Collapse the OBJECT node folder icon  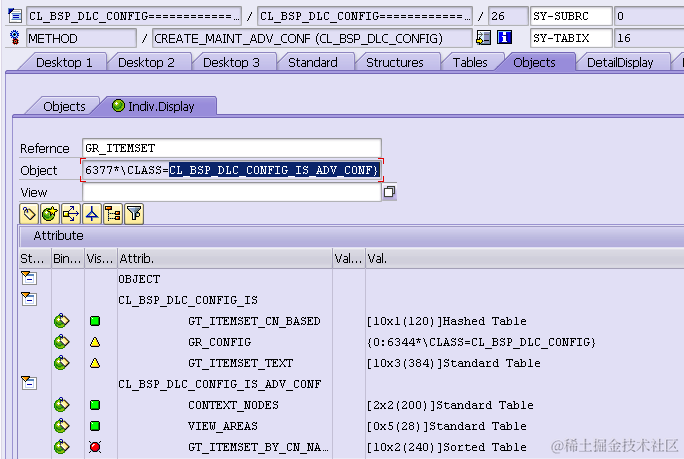(29, 278)
